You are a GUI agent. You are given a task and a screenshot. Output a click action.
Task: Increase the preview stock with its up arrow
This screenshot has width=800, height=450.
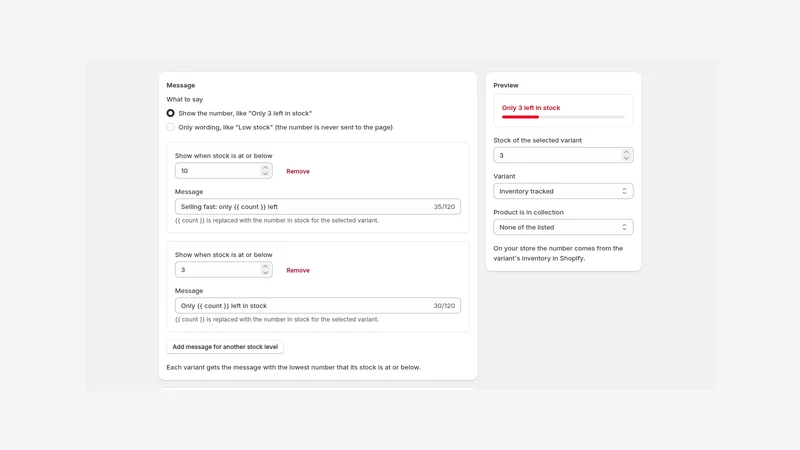click(x=626, y=152)
